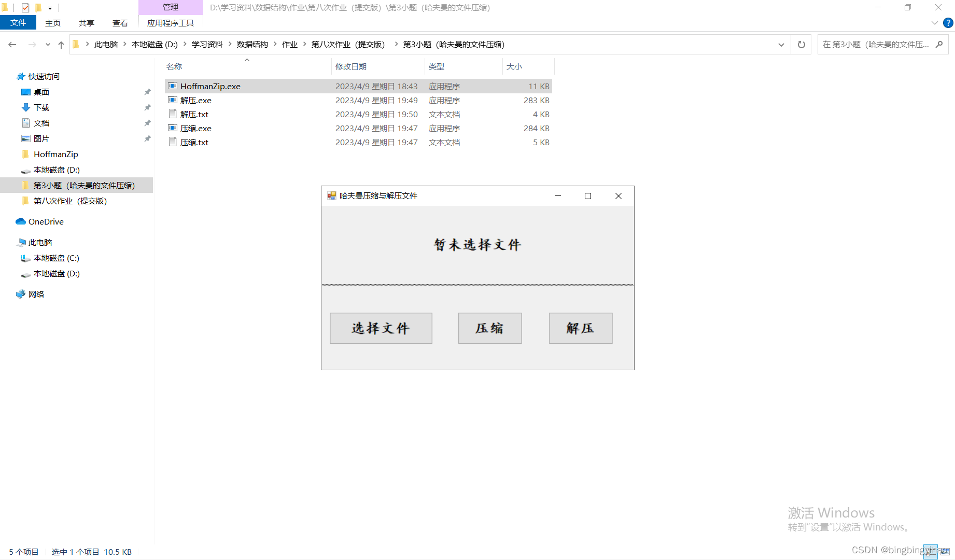The height and width of the screenshot is (560, 955).
Task: Click the HoffmanZip folder icon in sidebar
Action: pos(26,154)
